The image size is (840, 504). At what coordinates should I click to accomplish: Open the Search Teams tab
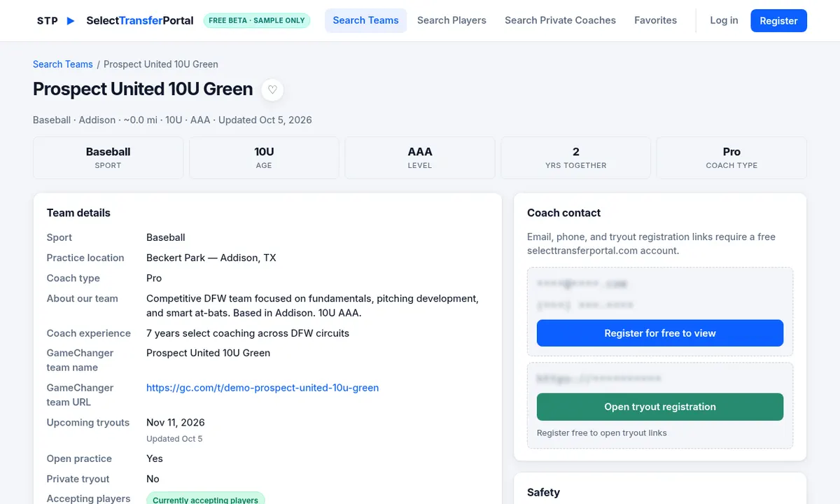click(x=365, y=20)
